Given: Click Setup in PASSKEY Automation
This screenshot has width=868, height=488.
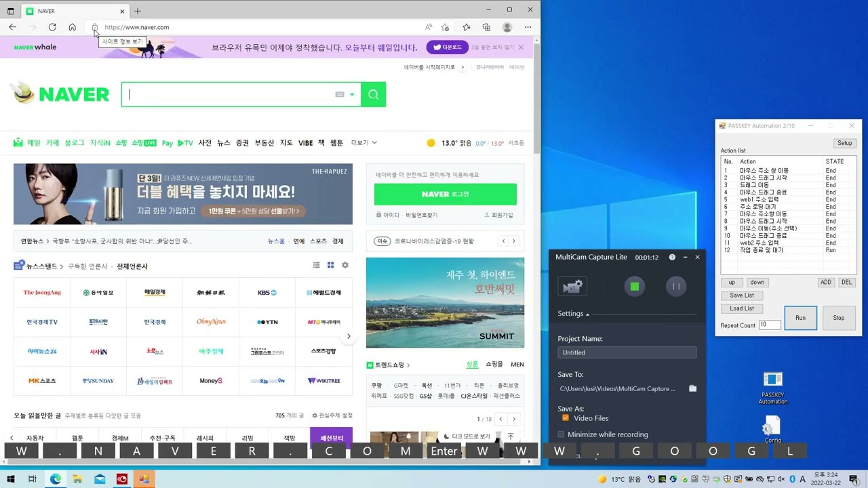Looking at the screenshot, I should click(844, 143).
